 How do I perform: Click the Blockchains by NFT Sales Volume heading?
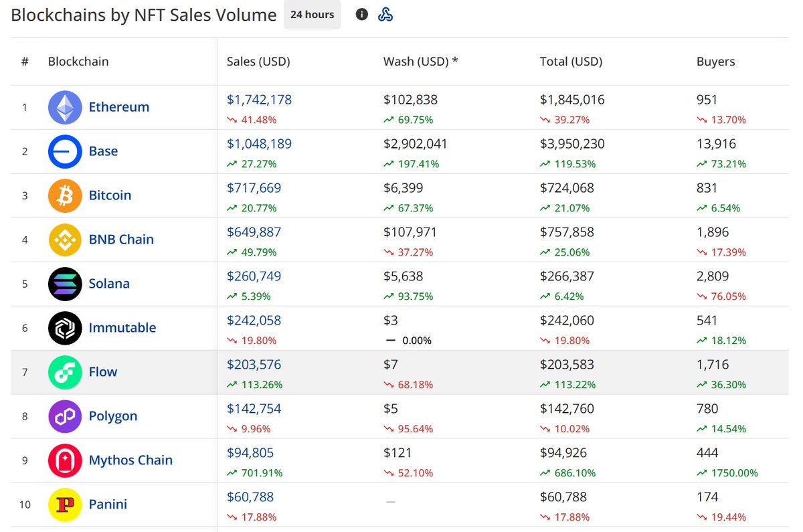pos(144,15)
